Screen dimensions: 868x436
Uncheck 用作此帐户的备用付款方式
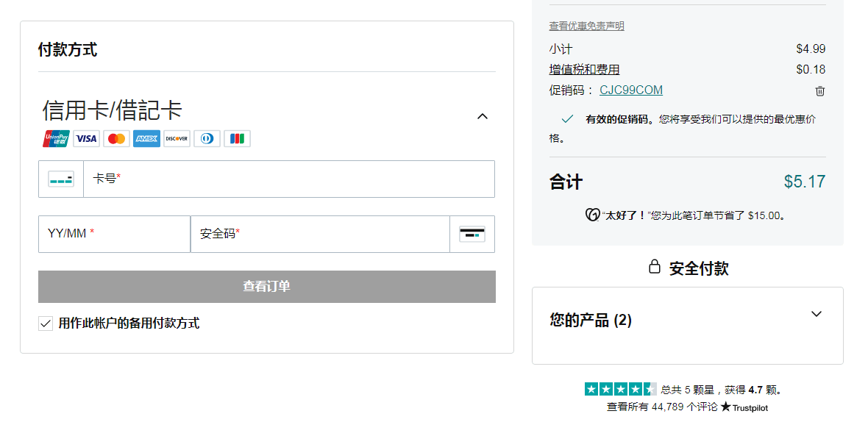pyautogui.click(x=45, y=323)
